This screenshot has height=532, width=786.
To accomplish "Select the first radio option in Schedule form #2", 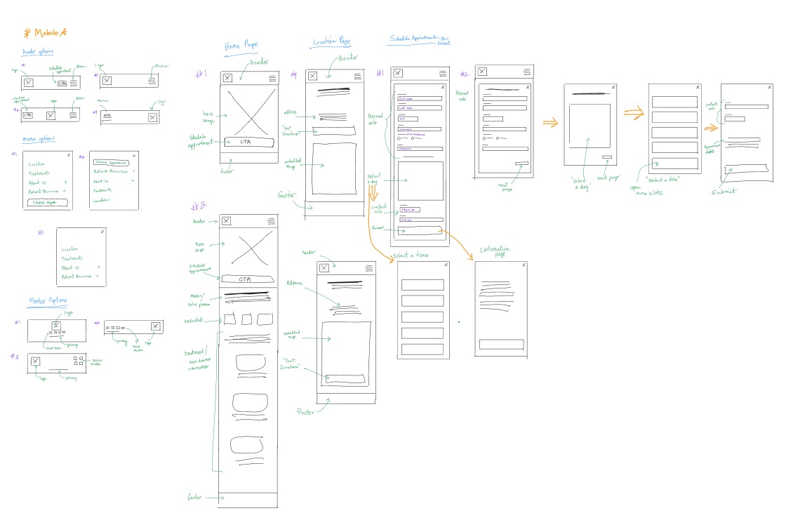I will click(484, 138).
